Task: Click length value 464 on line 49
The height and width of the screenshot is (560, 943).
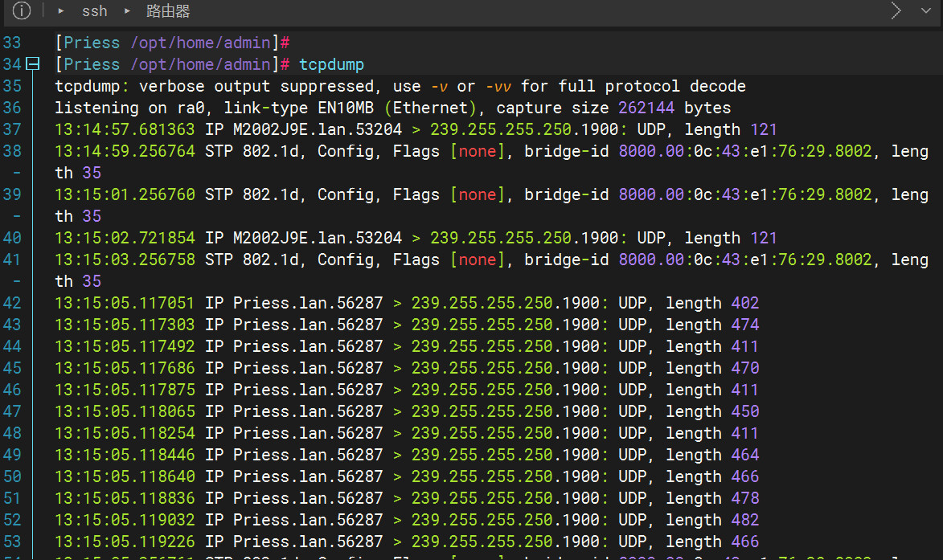Action: tap(744, 454)
